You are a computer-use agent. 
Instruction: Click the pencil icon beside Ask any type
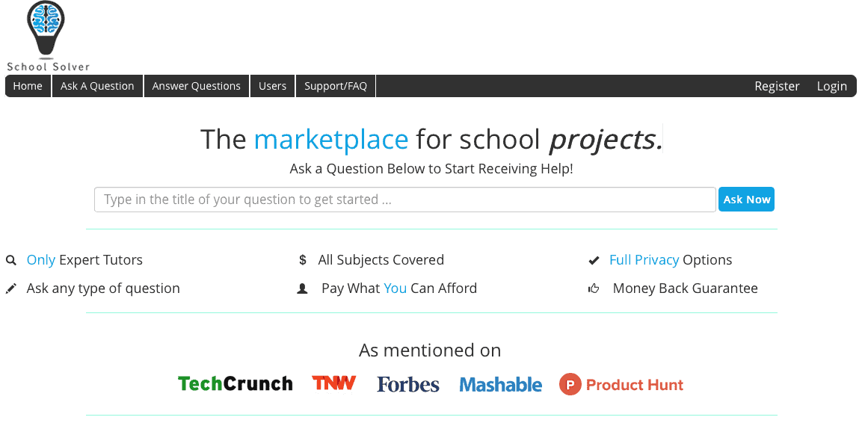click(x=11, y=288)
